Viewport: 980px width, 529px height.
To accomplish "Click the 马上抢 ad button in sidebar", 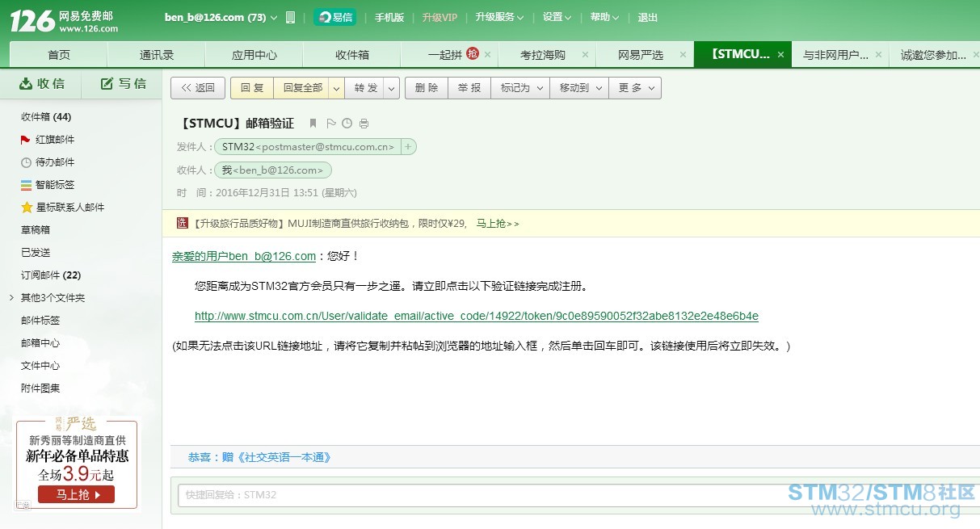I will [76, 494].
